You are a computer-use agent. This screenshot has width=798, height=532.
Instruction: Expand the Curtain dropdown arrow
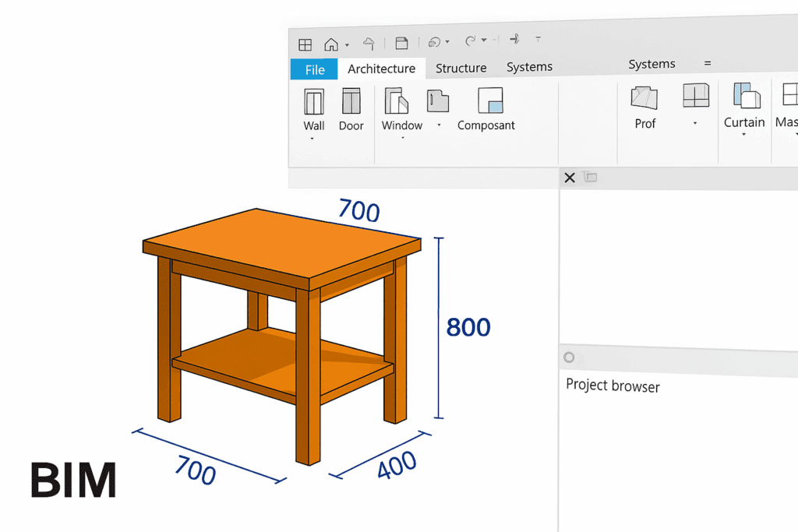point(743,136)
